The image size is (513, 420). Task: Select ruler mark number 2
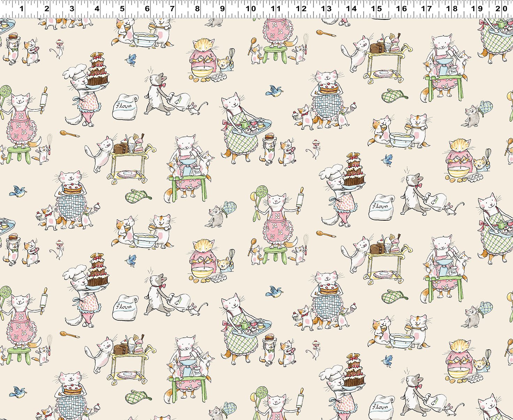pos(47,9)
